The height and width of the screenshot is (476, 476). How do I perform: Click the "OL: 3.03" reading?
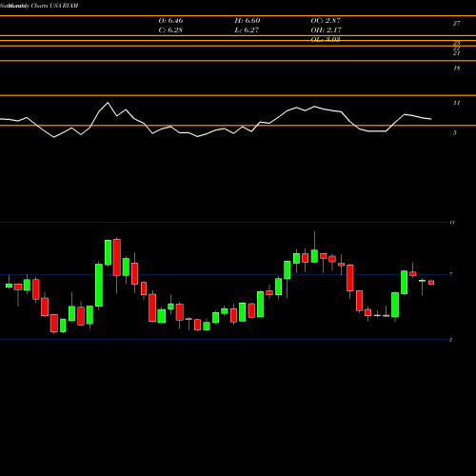pyautogui.click(x=326, y=39)
